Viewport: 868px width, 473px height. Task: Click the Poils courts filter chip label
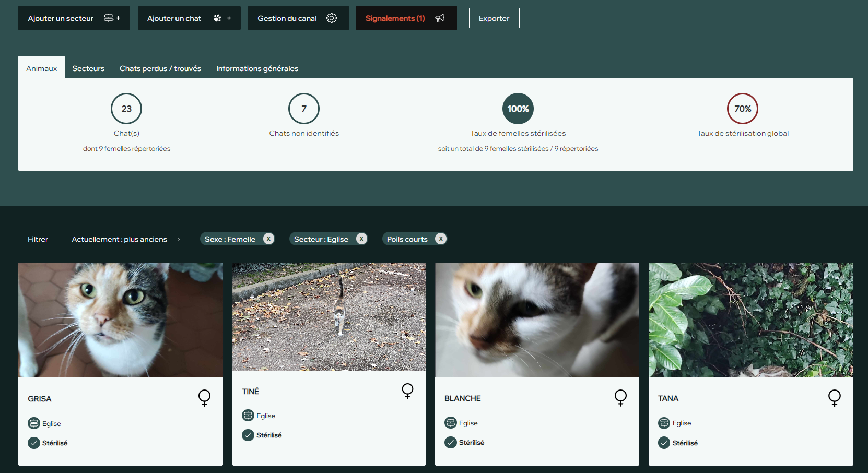pyautogui.click(x=407, y=239)
